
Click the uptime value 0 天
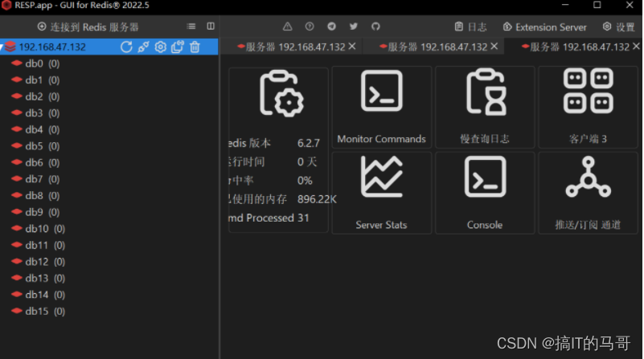click(307, 162)
